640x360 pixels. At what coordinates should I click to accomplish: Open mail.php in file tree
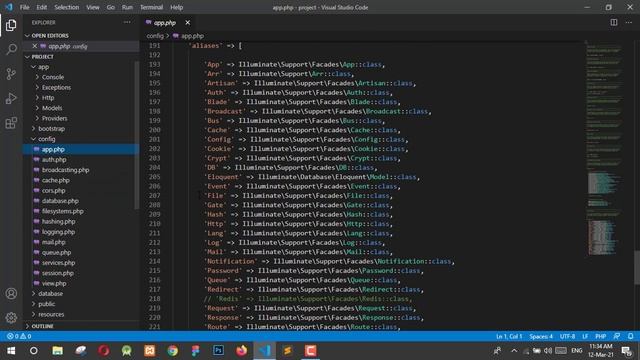click(x=53, y=242)
